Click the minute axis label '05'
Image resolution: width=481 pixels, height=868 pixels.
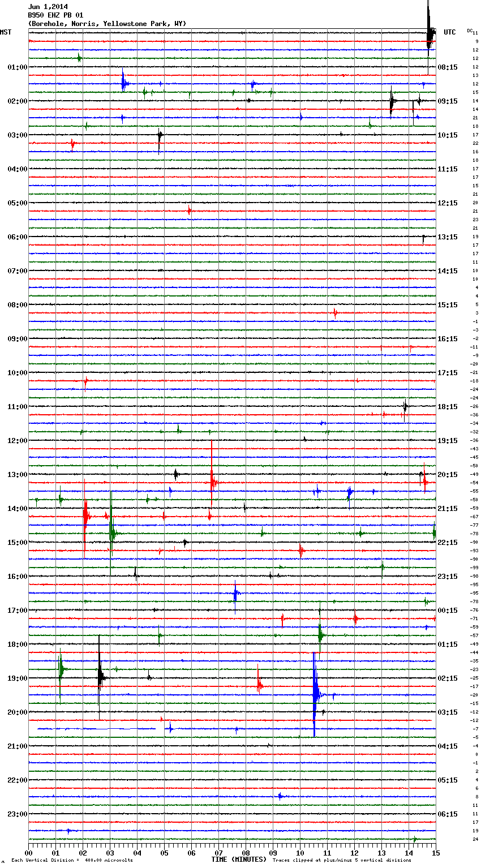tap(164, 853)
